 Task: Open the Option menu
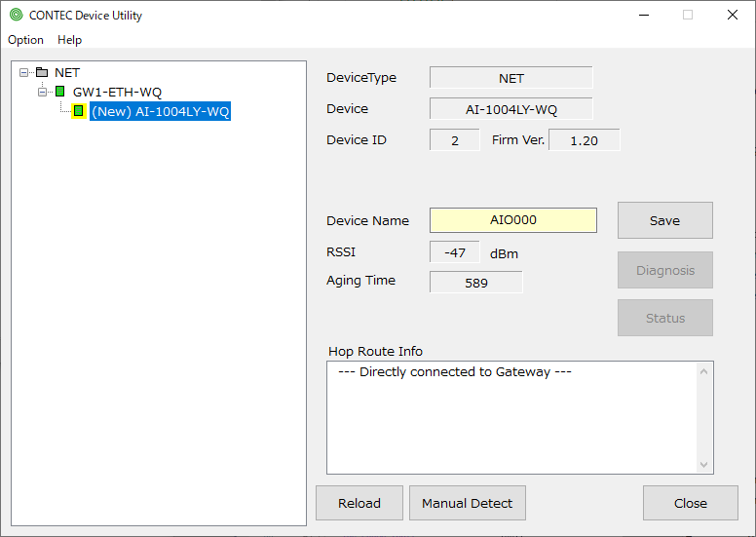pyautogui.click(x=25, y=40)
